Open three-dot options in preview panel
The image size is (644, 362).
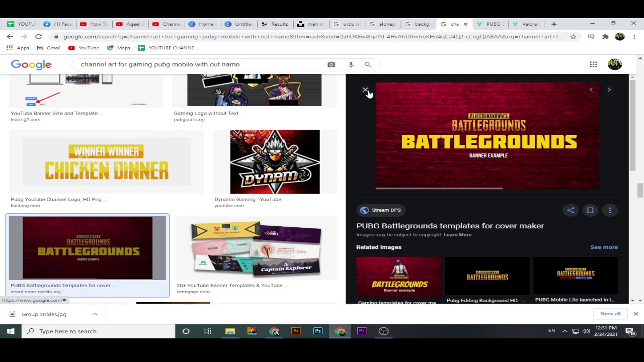pos(610,210)
